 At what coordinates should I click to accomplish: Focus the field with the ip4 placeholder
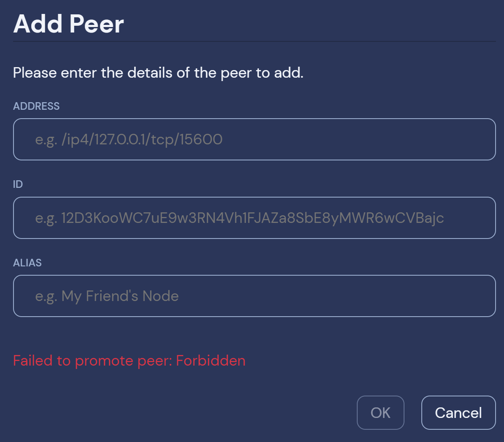pyautogui.click(x=253, y=139)
